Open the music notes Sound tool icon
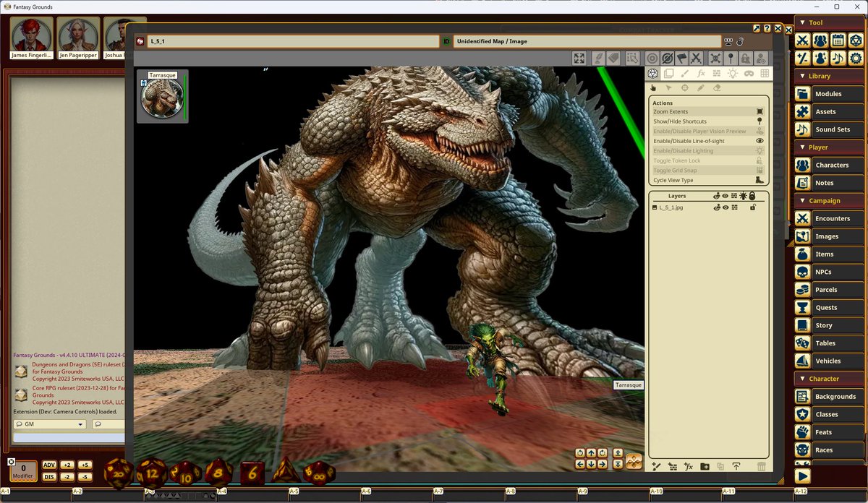The height and width of the screenshot is (503, 868). 838,58
